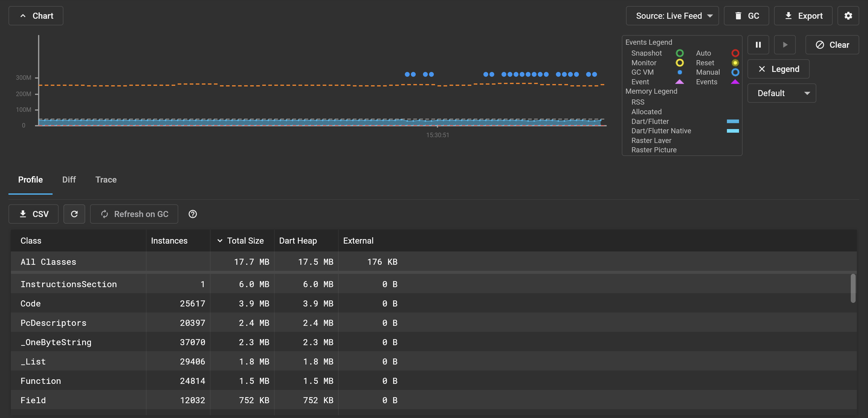The image size is (868, 418).
Task: Select the _OneByteString class row
Action: point(433,342)
